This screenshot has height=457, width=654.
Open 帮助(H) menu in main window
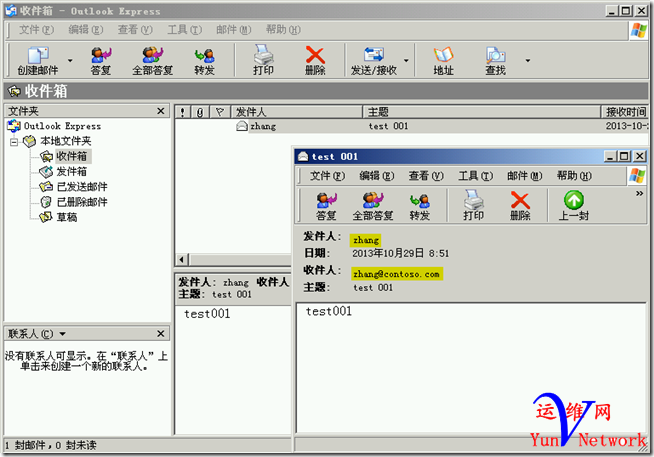pyautogui.click(x=283, y=30)
